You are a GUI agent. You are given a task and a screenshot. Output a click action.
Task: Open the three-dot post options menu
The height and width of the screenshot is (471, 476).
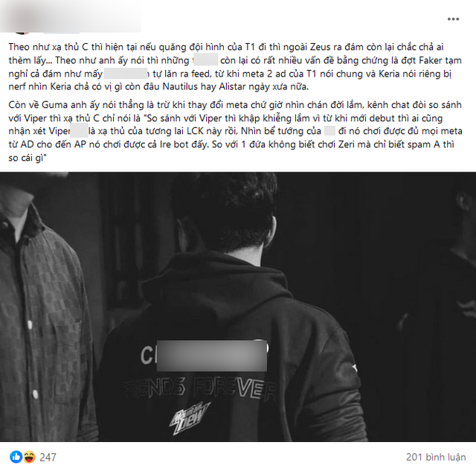click(453, 19)
